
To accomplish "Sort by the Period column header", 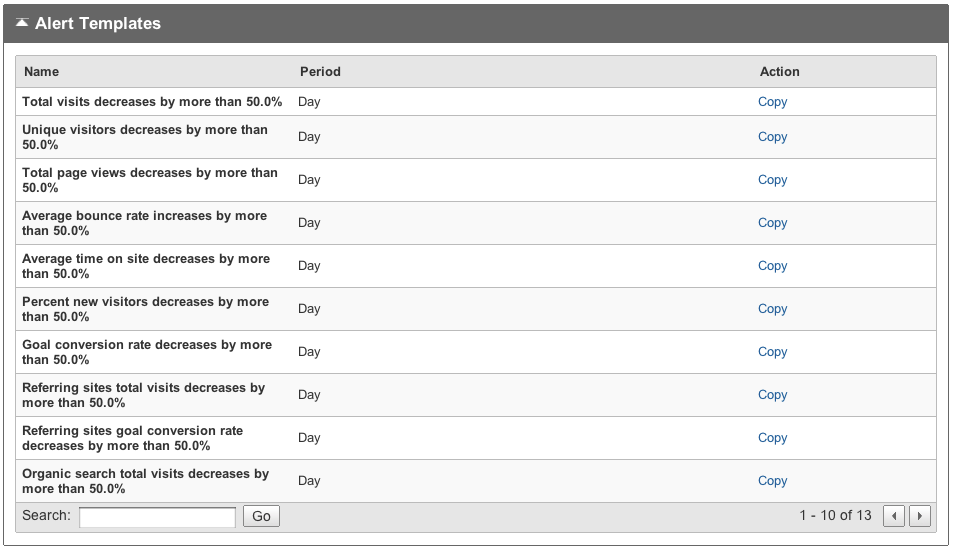I will click(x=320, y=72).
